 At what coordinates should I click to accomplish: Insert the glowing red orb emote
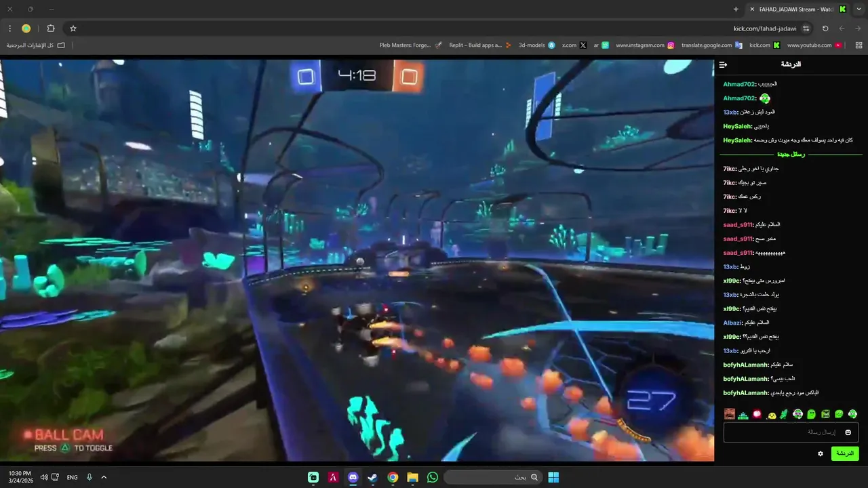[757, 414]
